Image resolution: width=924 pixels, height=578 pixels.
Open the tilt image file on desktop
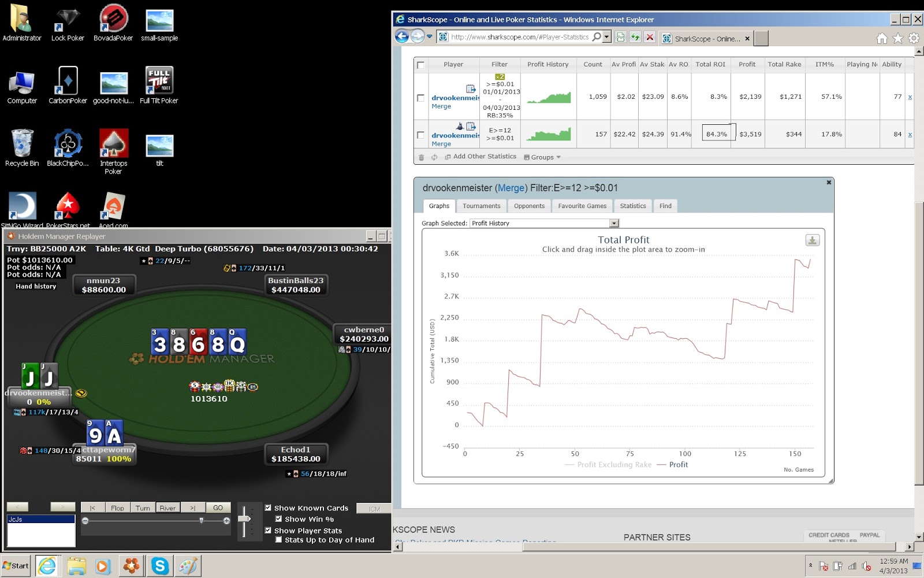tap(159, 149)
